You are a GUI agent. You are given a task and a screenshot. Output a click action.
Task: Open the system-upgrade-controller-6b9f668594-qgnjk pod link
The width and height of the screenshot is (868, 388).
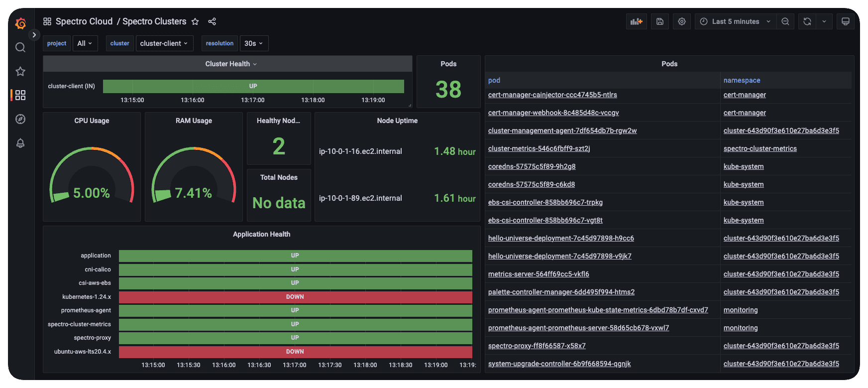[x=559, y=364]
